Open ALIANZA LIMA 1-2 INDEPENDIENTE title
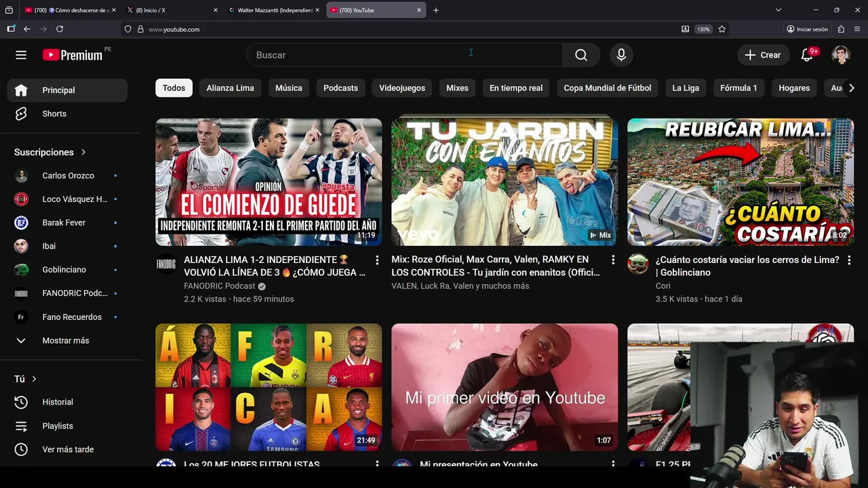The image size is (868, 488). 275,266
